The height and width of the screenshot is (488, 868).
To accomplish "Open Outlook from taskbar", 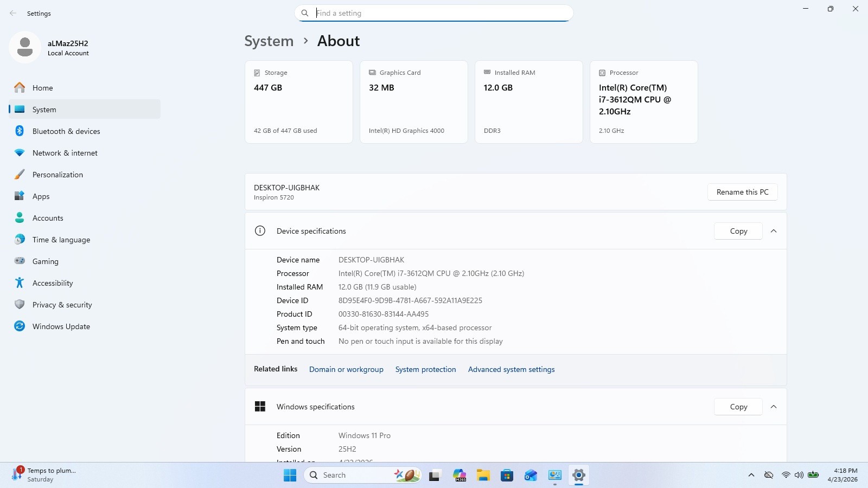I will (531, 476).
